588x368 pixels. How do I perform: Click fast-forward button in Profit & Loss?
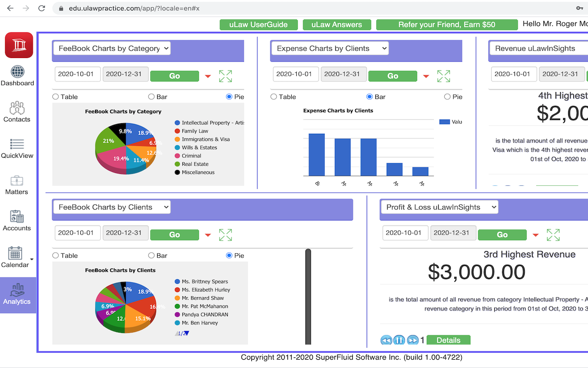(x=413, y=340)
